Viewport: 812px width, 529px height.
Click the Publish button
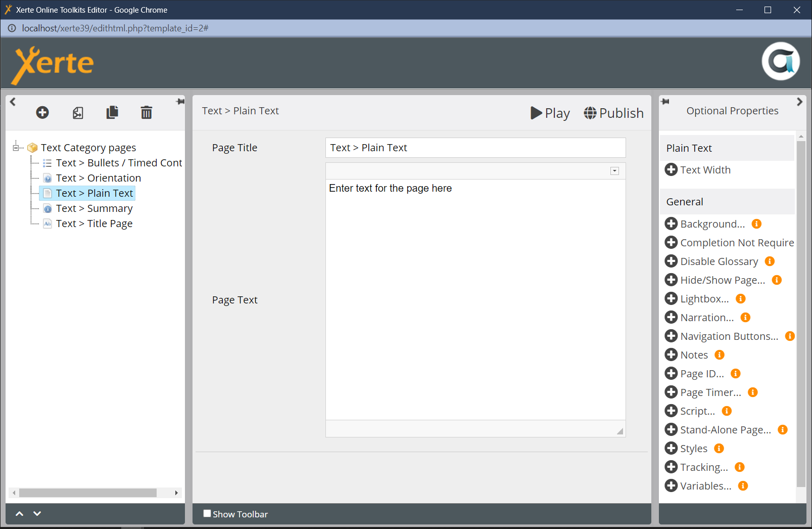click(613, 113)
